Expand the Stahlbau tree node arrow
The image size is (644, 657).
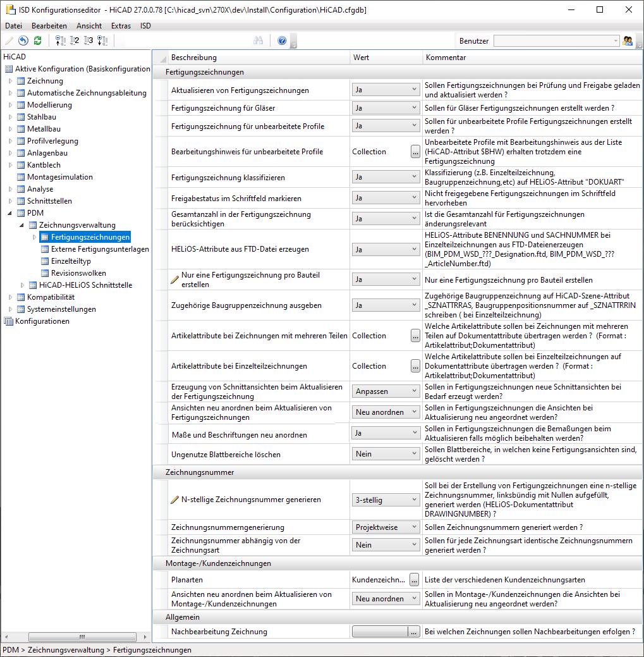(x=11, y=117)
